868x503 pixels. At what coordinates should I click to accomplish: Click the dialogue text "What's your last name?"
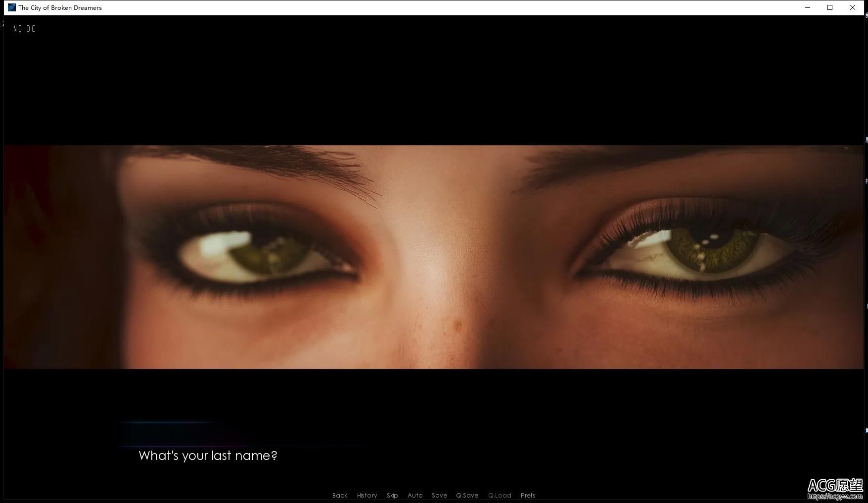[x=208, y=456]
